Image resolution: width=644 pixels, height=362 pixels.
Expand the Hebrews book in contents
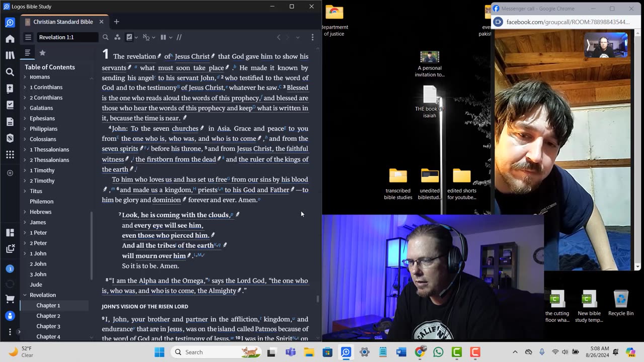click(x=25, y=212)
